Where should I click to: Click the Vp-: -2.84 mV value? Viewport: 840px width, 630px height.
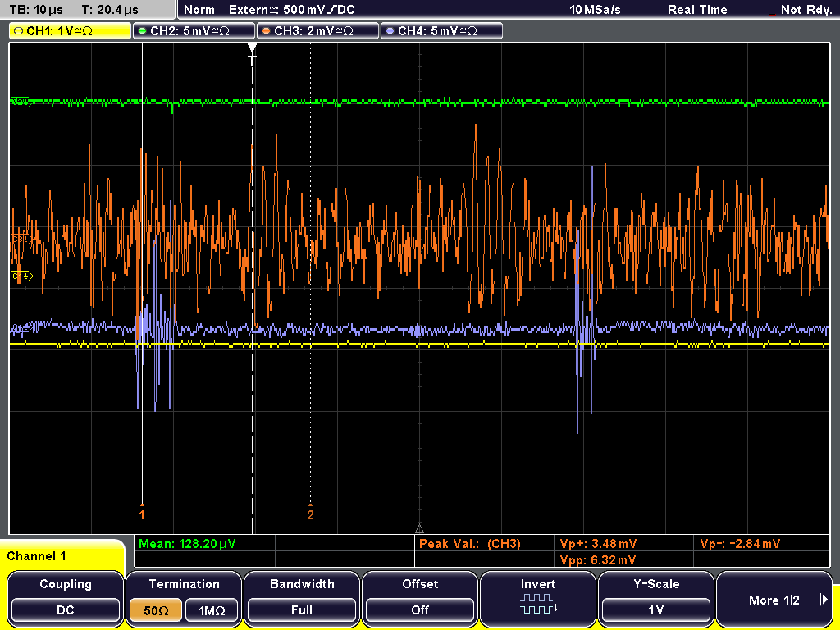pos(740,544)
